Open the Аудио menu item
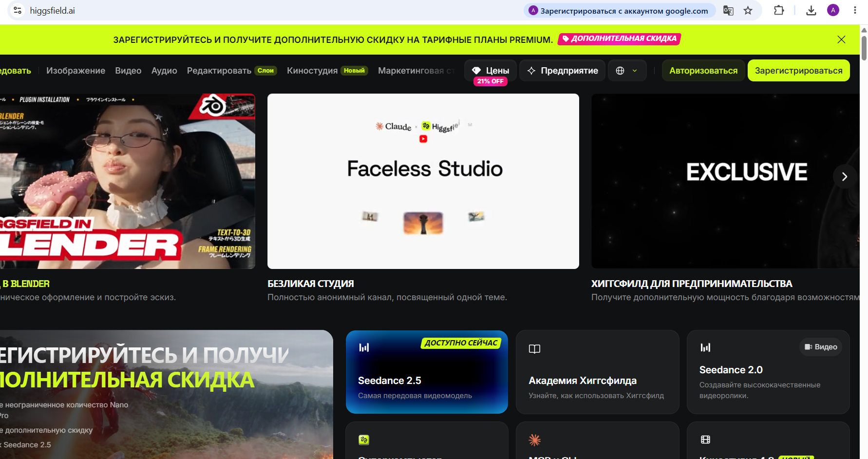Image resolution: width=868 pixels, height=459 pixels. click(x=164, y=71)
